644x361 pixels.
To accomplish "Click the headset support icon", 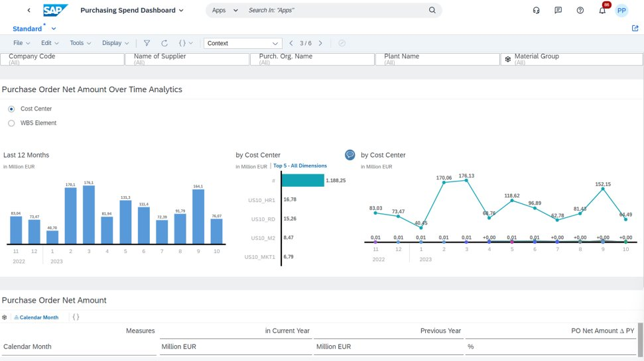I will pos(536,11).
